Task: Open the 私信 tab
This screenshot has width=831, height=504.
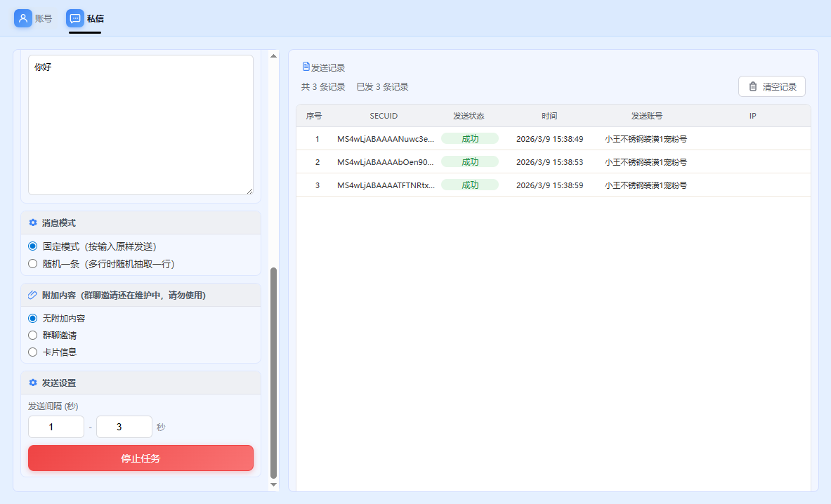Action: coord(95,18)
